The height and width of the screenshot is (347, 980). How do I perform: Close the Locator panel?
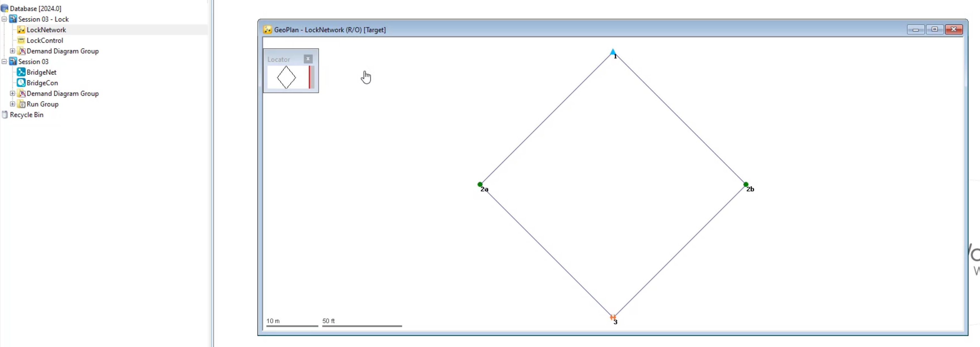click(x=308, y=59)
